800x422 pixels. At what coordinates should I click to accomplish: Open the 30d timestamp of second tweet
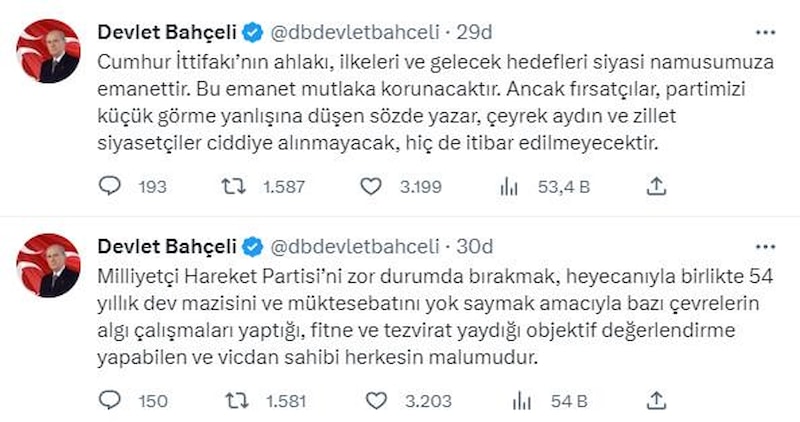477,247
